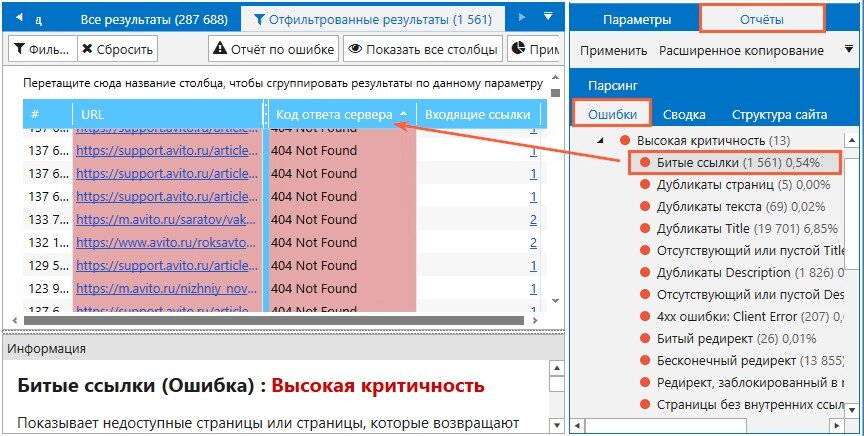Image resolution: width=864 pixels, height=436 pixels.
Task: Click the URL column header
Action: tap(168, 115)
